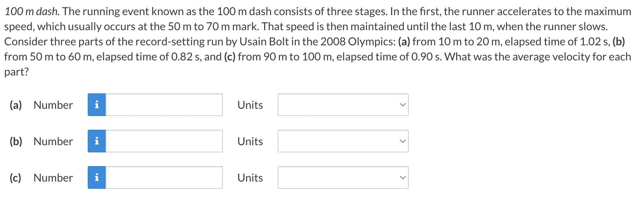Click the (a) Number label
The height and width of the screenshot is (208, 644).
[41, 105]
